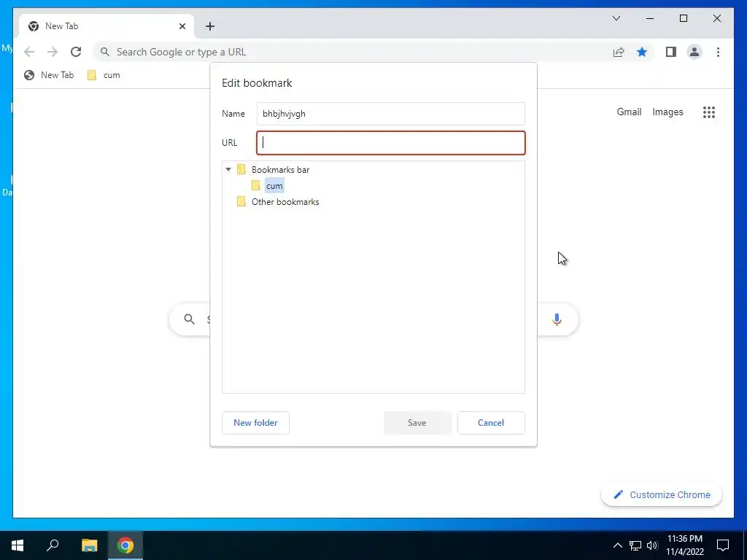Viewport: 747px width, 560px height.
Task: Open the Gmail link
Action: (629, 112)
